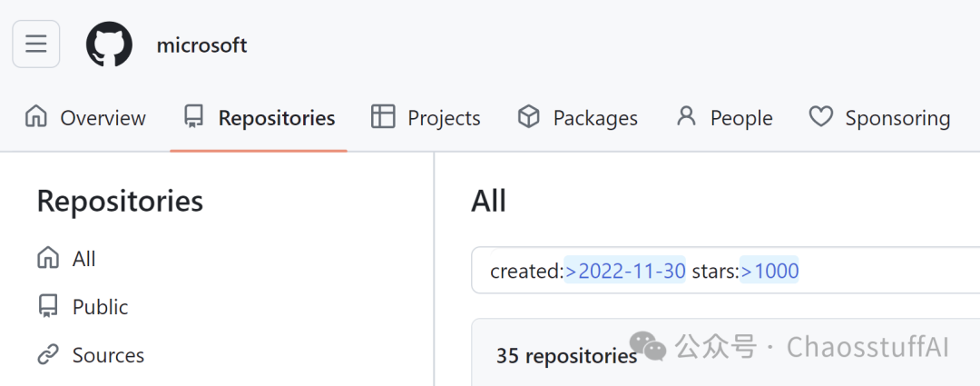This screenshot has width=980, height=386.
Task: Open the microsoft organization link
Action: pyautogui.click(x=201, y=45)
